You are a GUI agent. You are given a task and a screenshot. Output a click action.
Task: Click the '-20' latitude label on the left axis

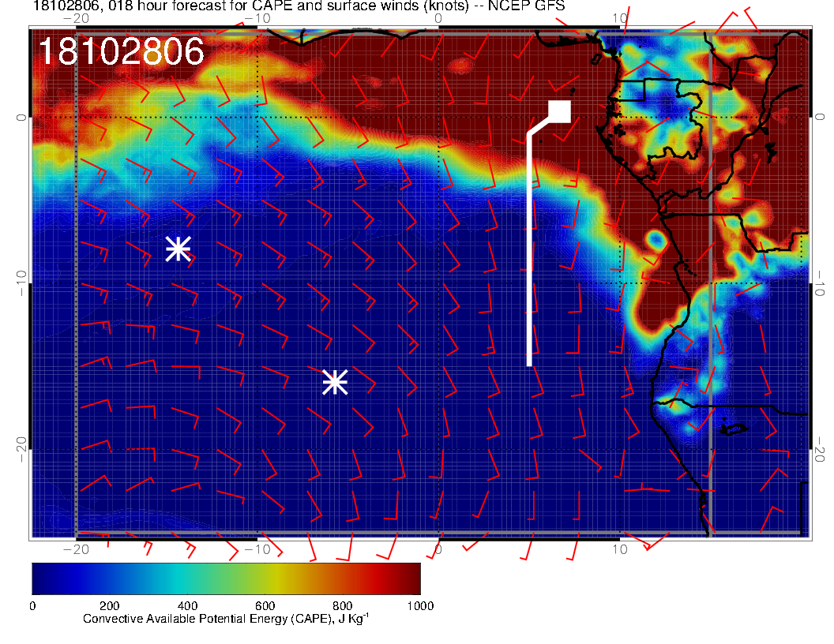tap(21, 450)
